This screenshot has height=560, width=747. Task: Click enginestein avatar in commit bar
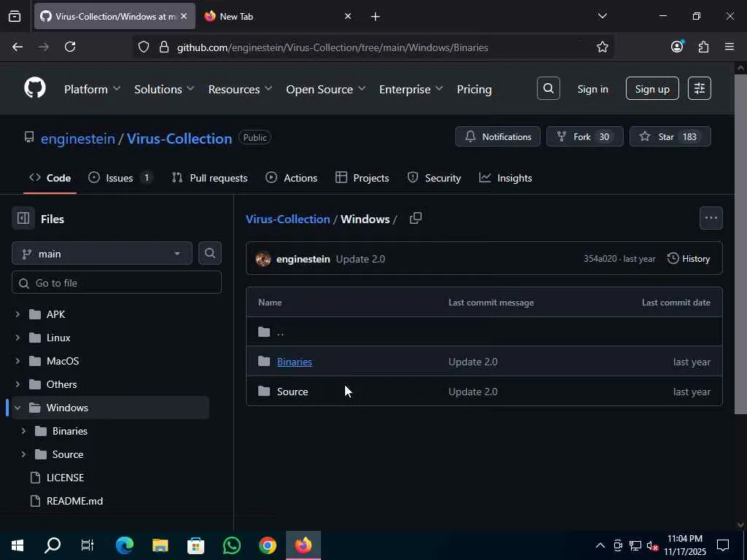pos(263,259)
